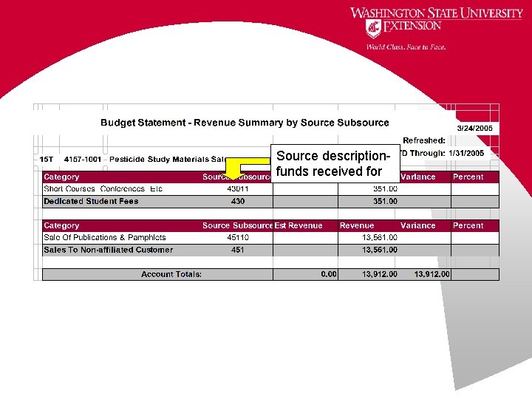Click 13,561.00 in Sale Of Publications row
Viewport: 532px width, 399px height.
point(380,237)
